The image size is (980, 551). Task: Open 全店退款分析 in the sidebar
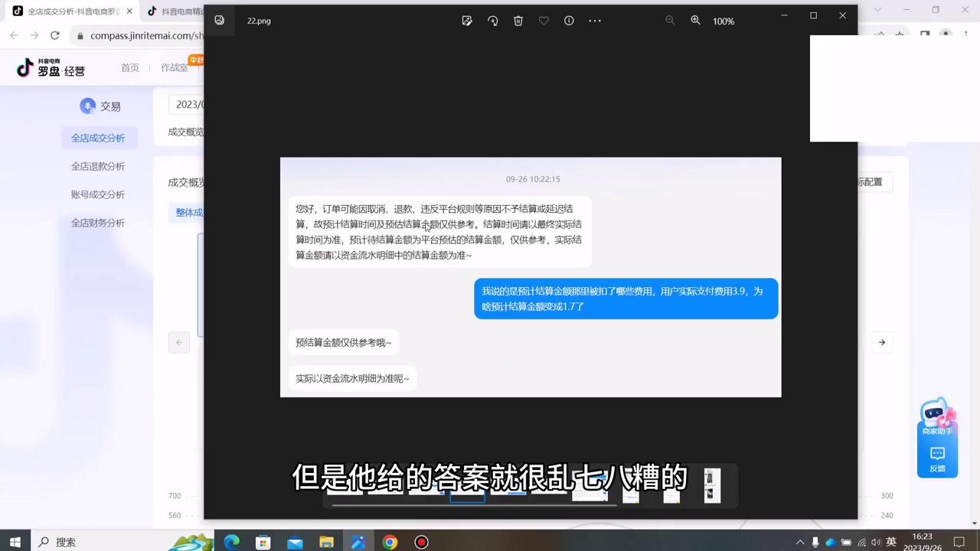click(97, 166)
